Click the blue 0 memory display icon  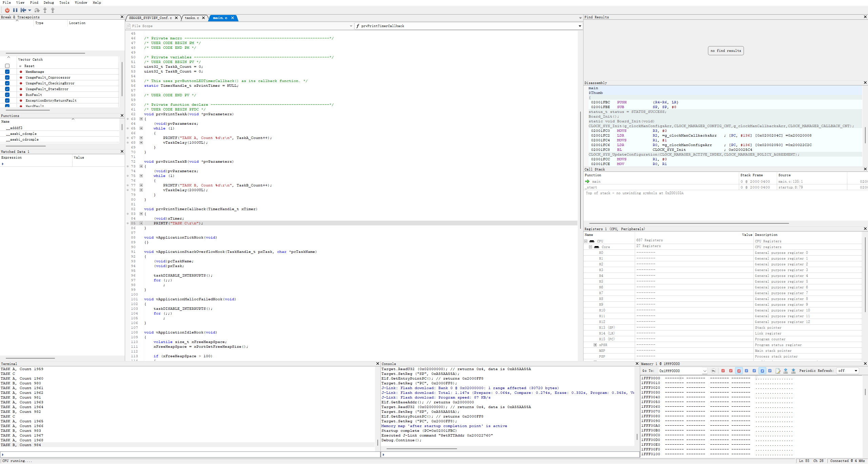770,371
